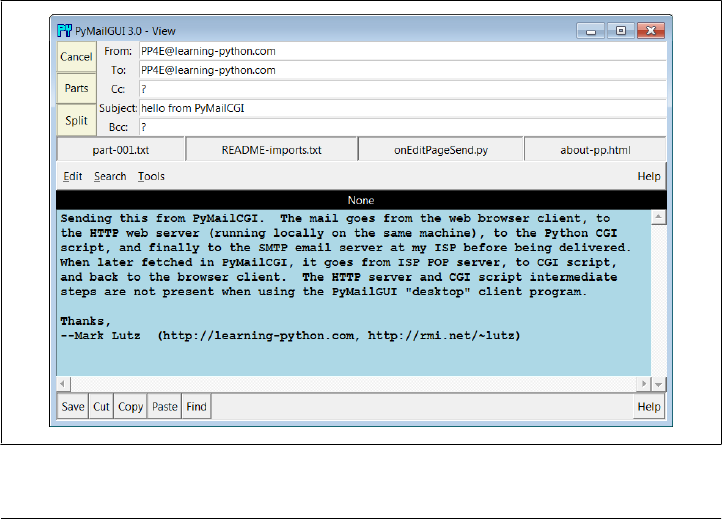
Task: Open the Edit menu
Action: [73, 176]
